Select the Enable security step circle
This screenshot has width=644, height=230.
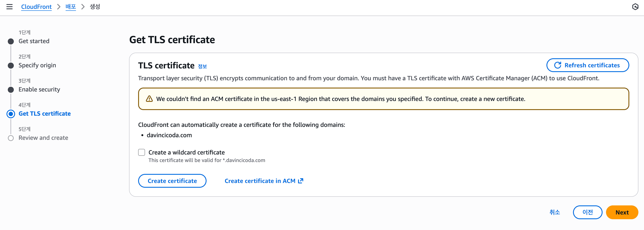tap(11, 90)
